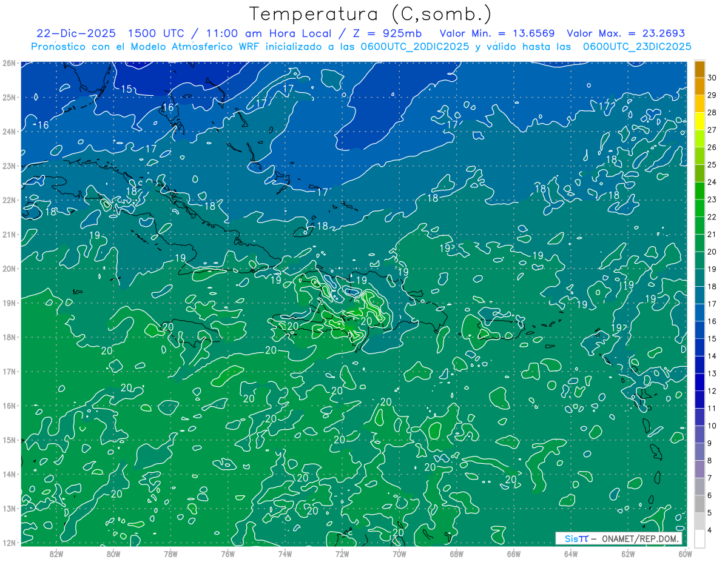This screenshot has height=562, width=728.
Task: Click the '64W' longitude label
Action: click(571, 554)
